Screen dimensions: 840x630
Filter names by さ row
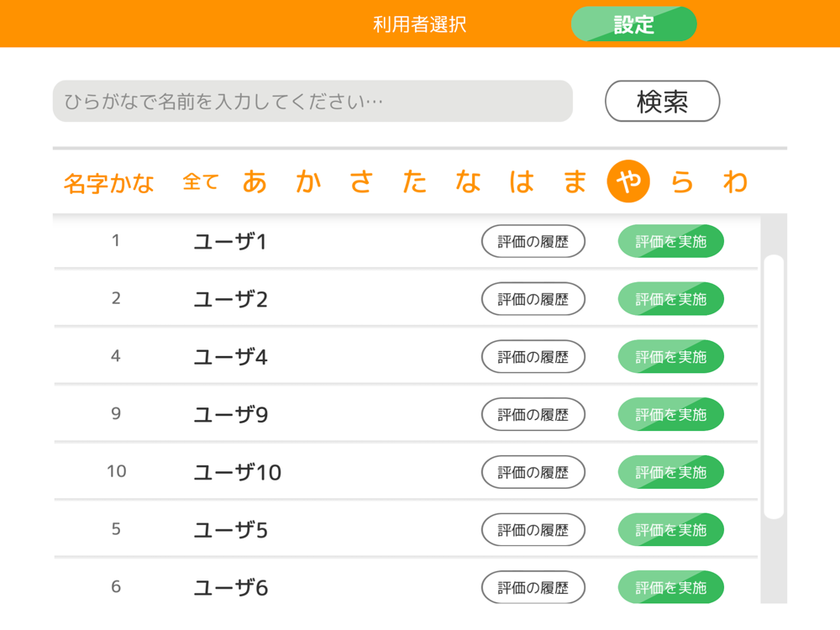(x=361, y=181)
